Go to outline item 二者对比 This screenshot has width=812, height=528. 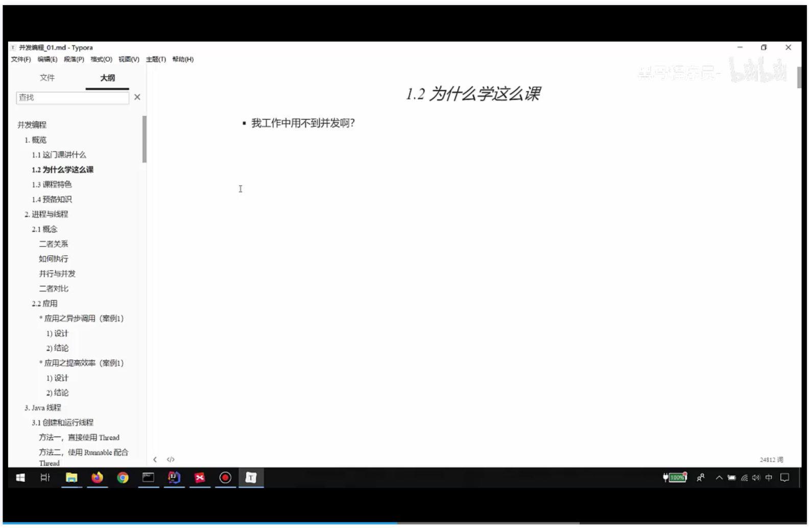(54, 290)
